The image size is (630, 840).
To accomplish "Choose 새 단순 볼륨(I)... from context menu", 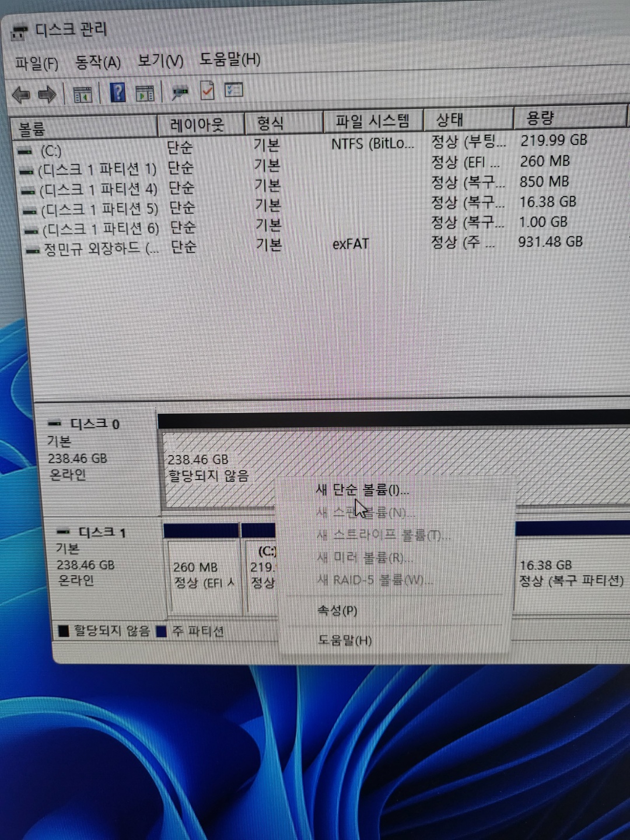I will 362,490.
